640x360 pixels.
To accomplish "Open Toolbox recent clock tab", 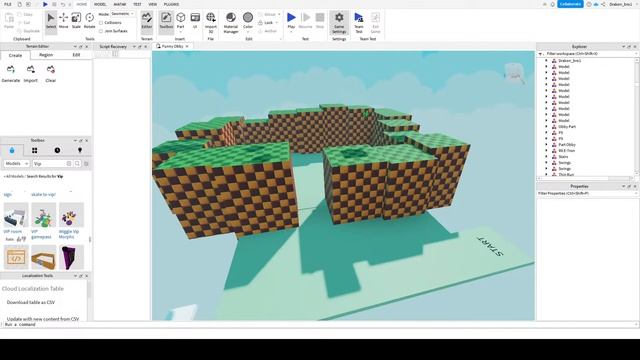I will click(x=57, y=151).
